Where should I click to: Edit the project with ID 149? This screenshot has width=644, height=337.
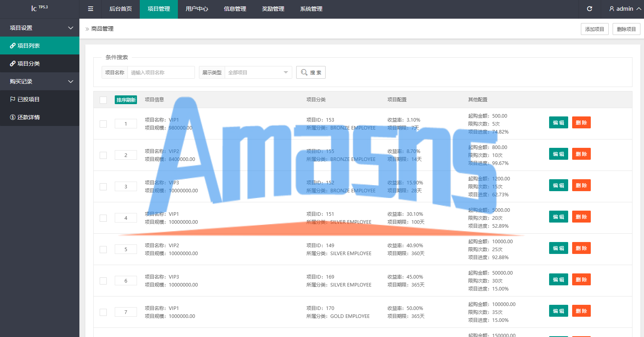(x=559, y=248)
